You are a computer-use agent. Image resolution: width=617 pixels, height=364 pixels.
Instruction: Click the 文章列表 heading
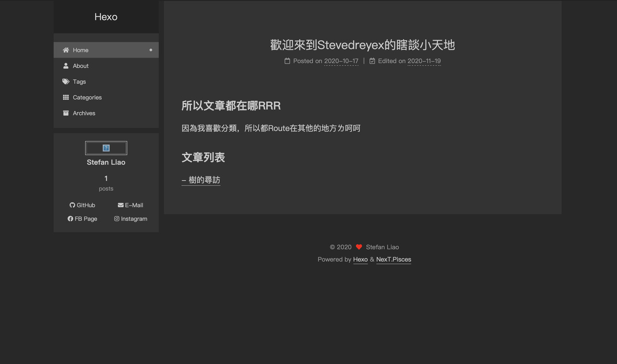pyautogui.click(x=203, y=157)
